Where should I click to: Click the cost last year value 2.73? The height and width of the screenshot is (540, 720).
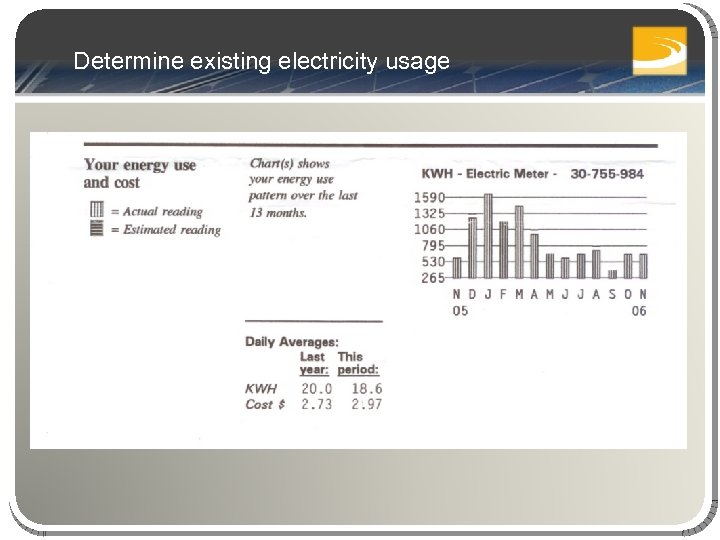pyautogui.click(x=316, y=405)
